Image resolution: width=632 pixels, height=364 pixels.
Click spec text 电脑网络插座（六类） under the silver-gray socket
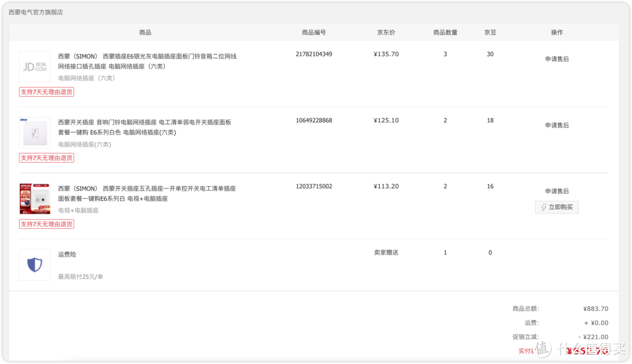coord(87,78)
